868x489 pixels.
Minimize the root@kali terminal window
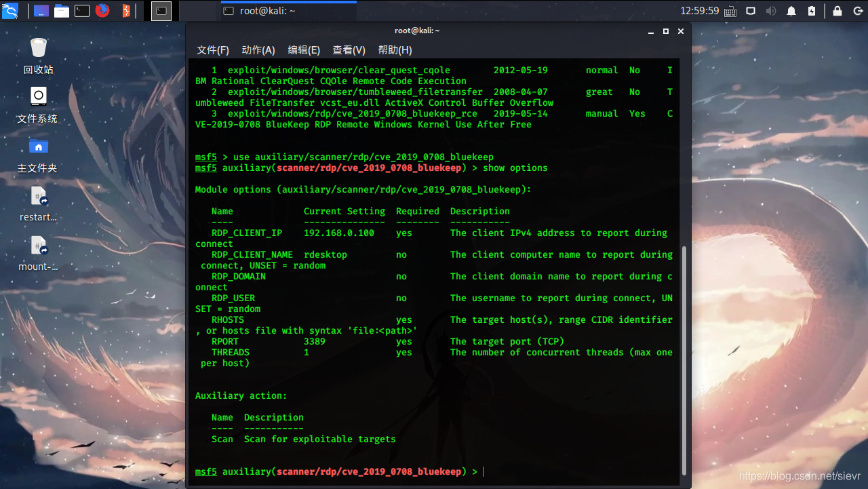(x=652, y=31)
